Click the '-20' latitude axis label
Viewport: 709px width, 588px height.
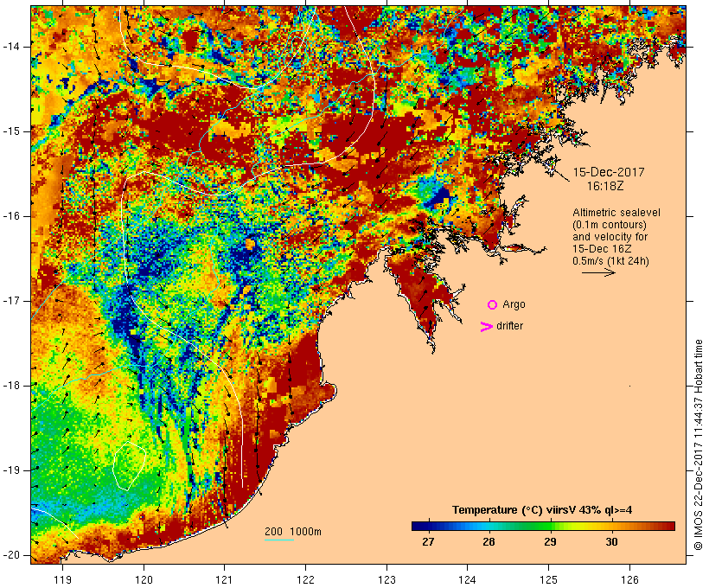11,555
